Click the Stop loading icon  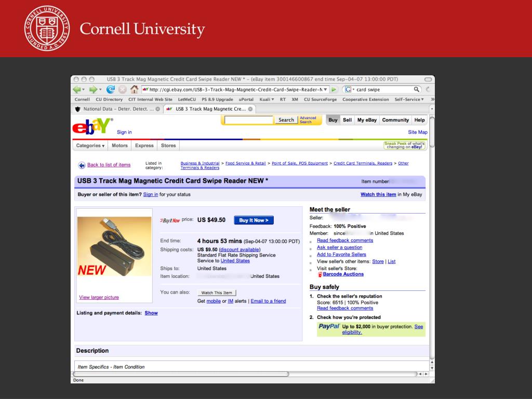click(123, 89)
